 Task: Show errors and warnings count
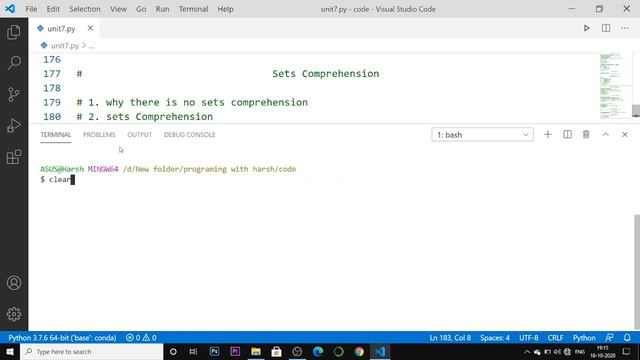pos(141,338)
